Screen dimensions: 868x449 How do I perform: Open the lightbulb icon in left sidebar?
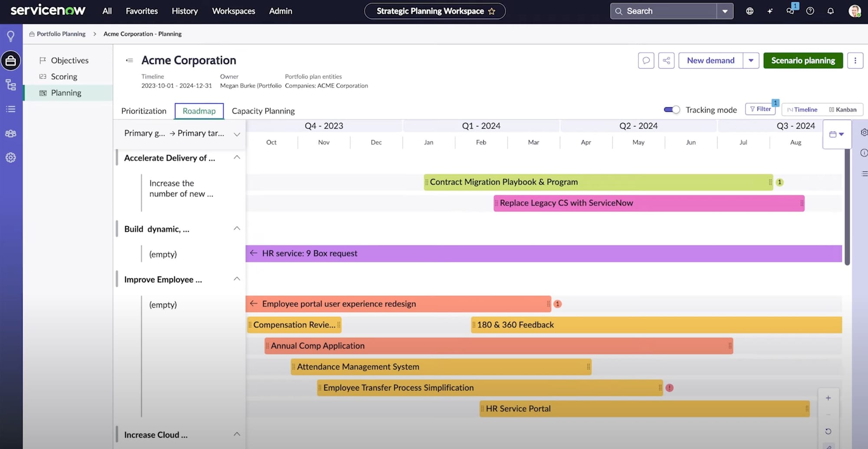10,36
